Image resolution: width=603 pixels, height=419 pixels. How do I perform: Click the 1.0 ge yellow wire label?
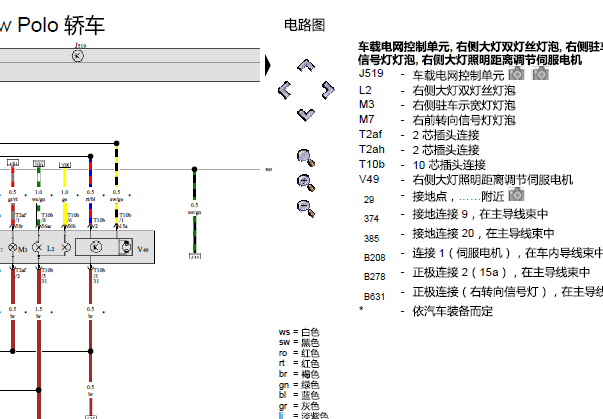pos(65,196)
